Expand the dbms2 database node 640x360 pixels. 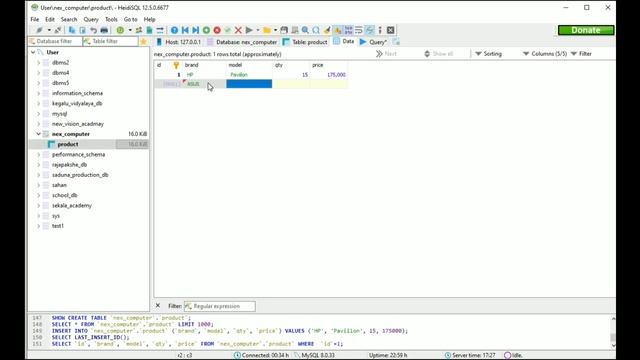point(38,62)
